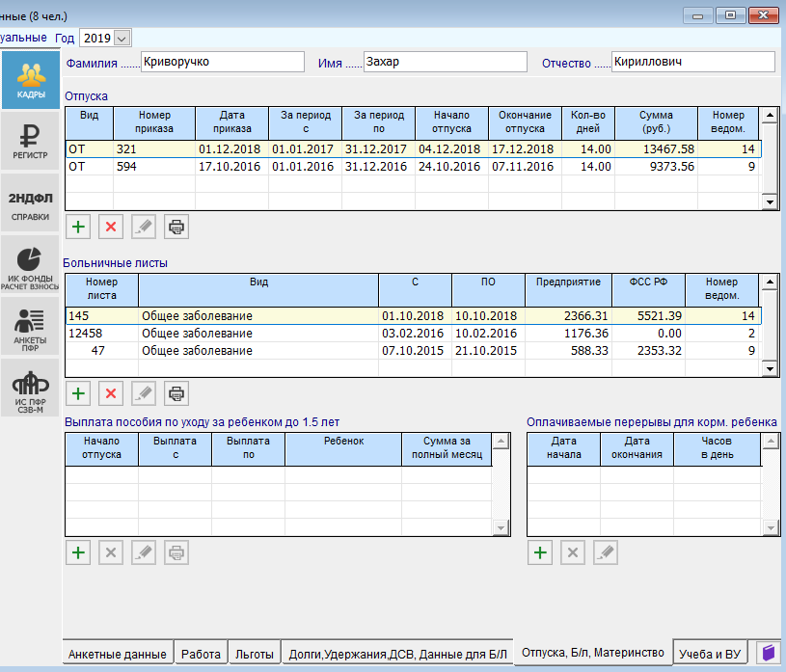Image resolution: width=786 pixels, height=672 pixels.
Task: Click disabled edit icon under child care benefit table
Action: tap(144, 552)
